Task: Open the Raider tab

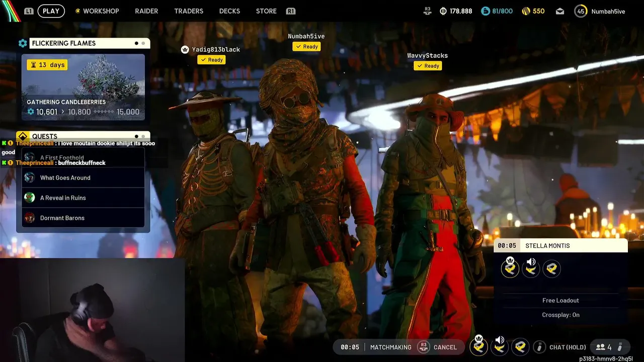Action: [x=146, y=11]
